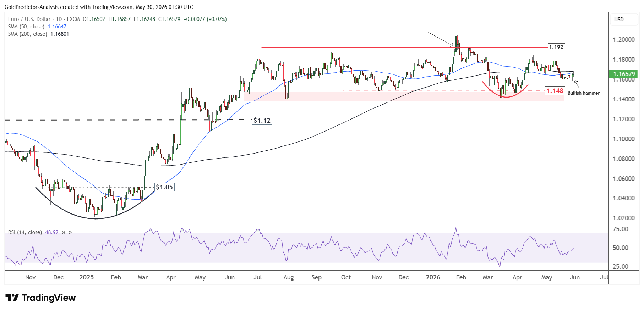Click the 1.20000 price axis label
The image size is (644, 311).
(624, 39)
